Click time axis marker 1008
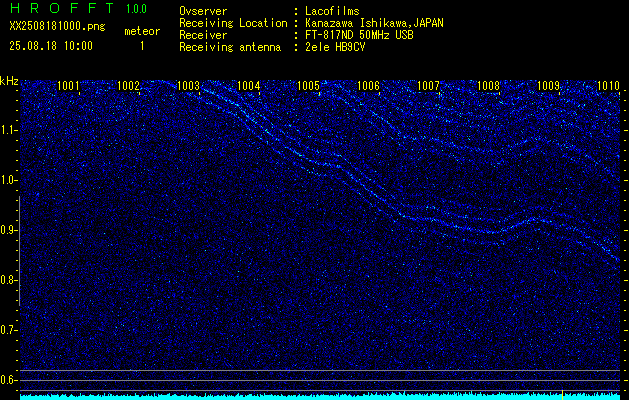 click(x=489, y=86)
